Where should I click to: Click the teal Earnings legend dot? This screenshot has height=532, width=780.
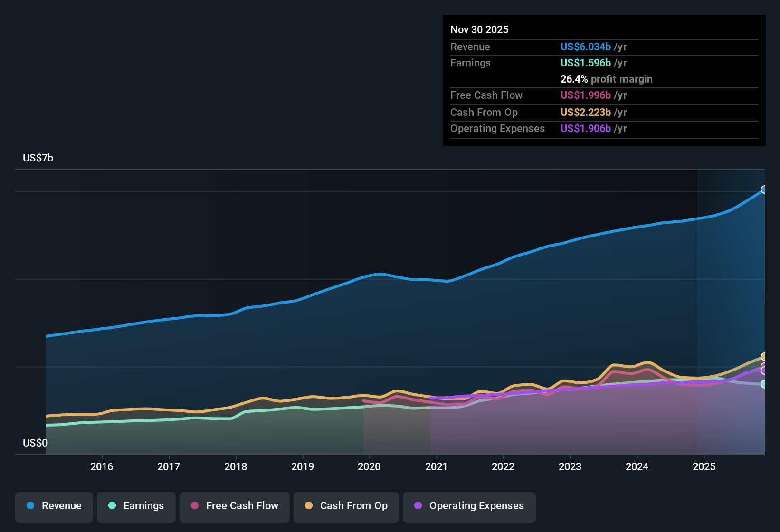pyautogui.click(x=113, y=506)
